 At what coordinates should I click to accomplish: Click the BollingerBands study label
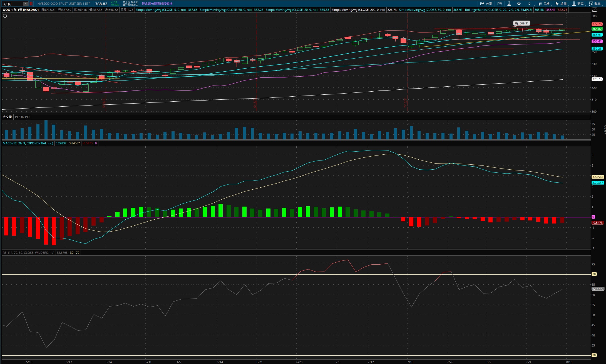[498, 10]
